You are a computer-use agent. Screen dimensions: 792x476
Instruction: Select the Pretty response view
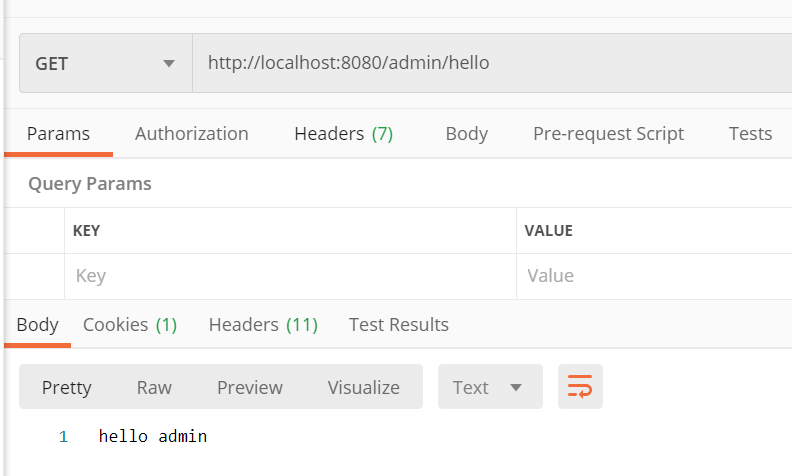(66, 388)
